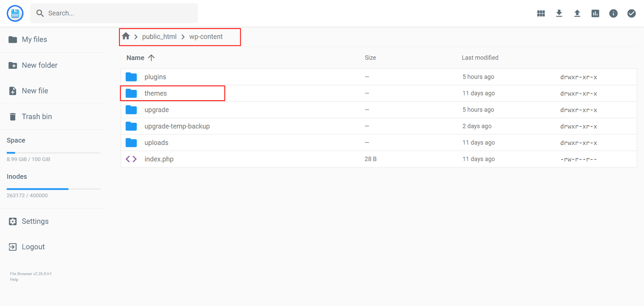Open disk usage chart icon
This screenshot has height=306, width=644.
click(x=595, y=13)
